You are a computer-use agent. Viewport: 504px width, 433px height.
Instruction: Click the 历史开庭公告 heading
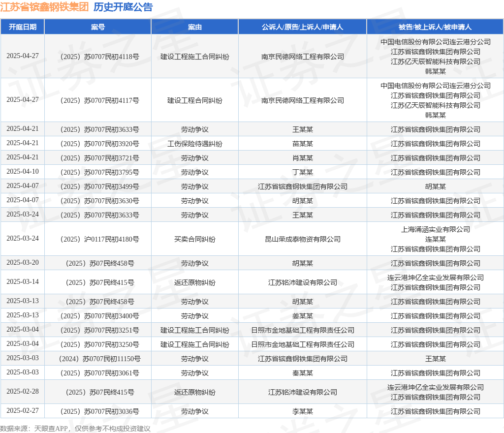click(x=123, y=7)
